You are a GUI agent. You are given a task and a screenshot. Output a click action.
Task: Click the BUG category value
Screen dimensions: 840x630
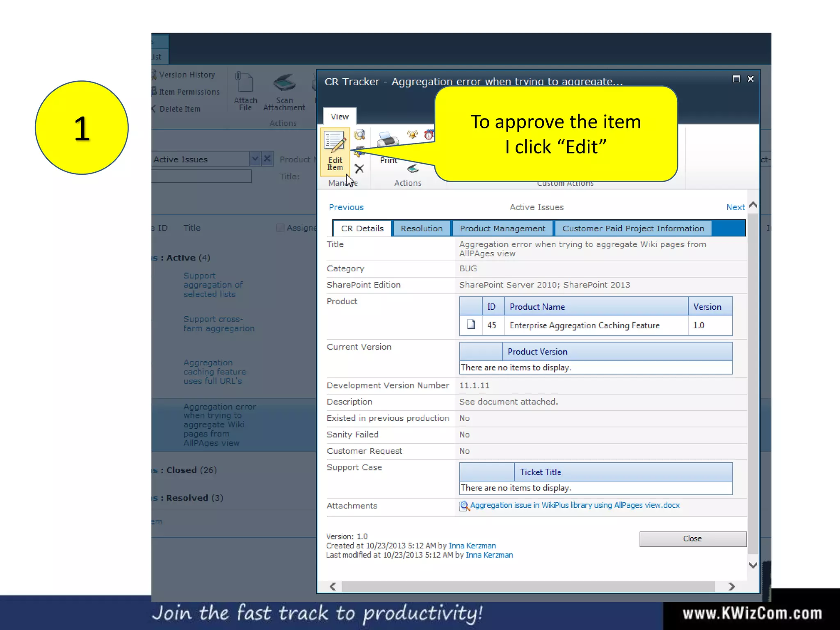pyautogui.click(x=468, y=269)
